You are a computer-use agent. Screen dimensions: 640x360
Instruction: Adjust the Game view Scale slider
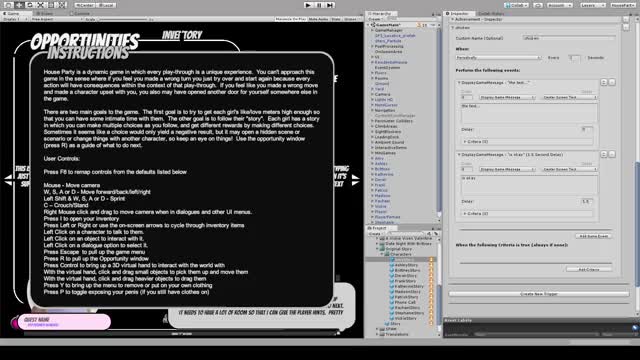click(122, 19)
